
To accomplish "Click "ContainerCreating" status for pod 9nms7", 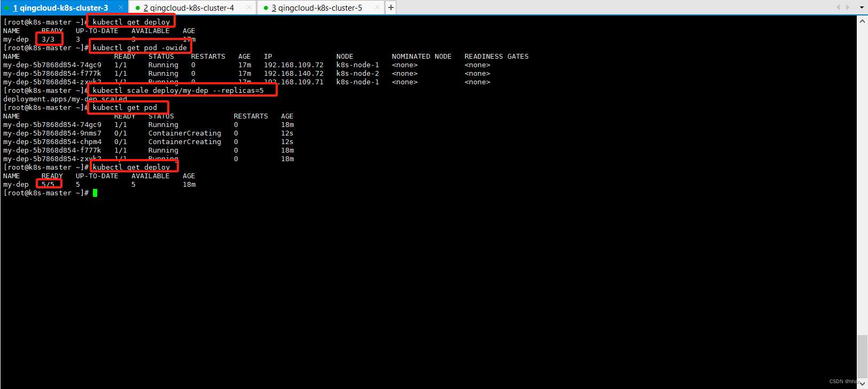I will pos(185,133).
